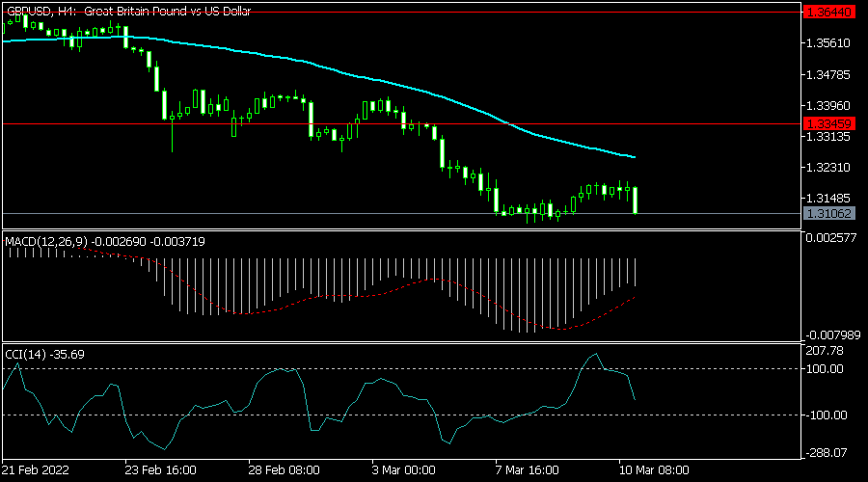Click the 1.32310 price scale value

click(x=828, y=167)
